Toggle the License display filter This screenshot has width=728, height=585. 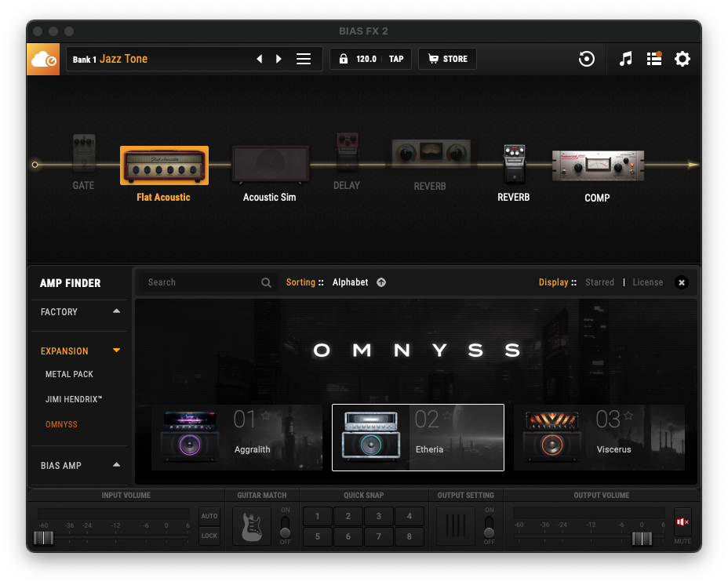click(648, 282)
